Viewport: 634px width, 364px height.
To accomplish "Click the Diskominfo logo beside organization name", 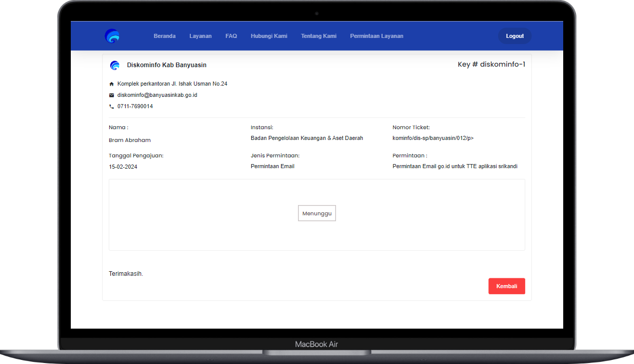I will pos(115,65).
